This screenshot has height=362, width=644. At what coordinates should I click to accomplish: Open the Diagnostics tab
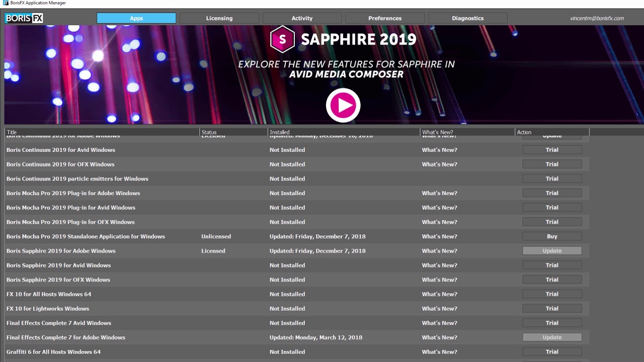[x=468, y=18]
